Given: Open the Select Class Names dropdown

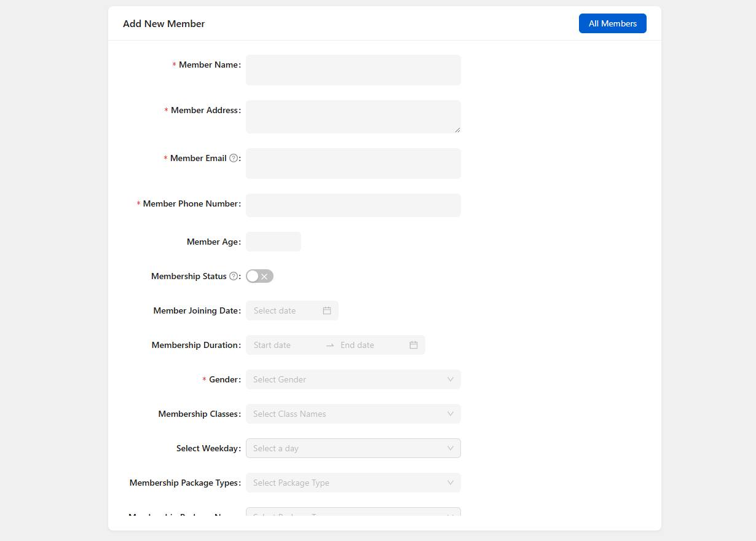Looking at the screenshot, I should coord(353,414).
